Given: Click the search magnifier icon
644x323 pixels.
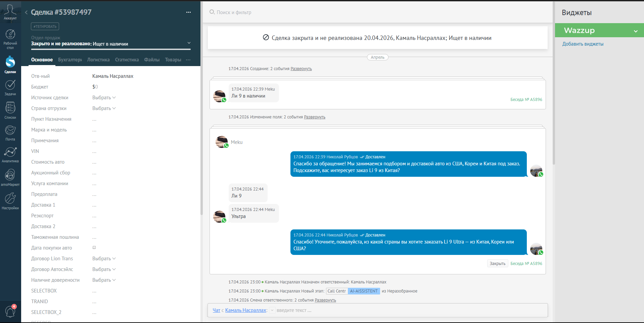Looking at the screenshot, I should (212, 12).
